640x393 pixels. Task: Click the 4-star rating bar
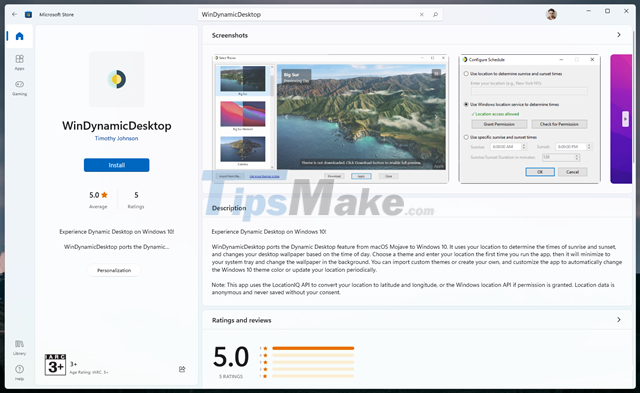313,355
